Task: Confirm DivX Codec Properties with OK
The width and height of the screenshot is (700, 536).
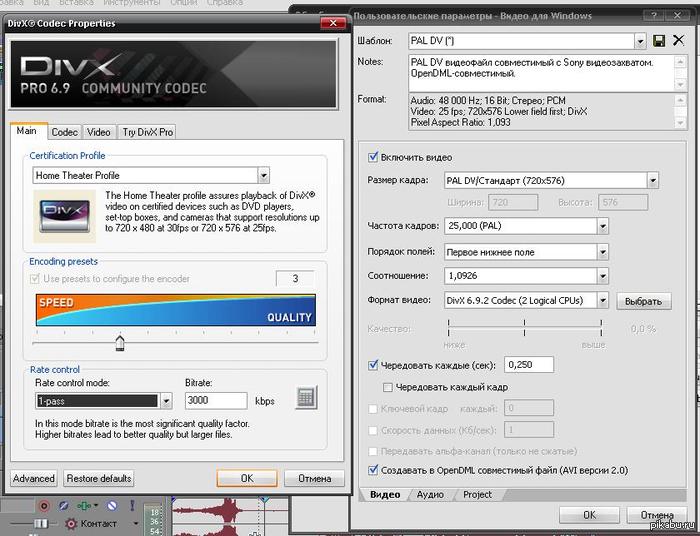Action: (x=247, y=478)
